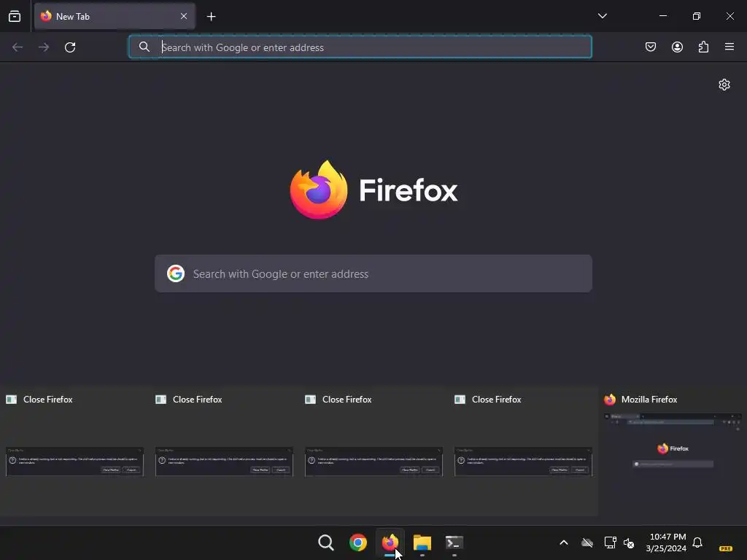The height and width of the screenshot is (560, 747).
Task: Go back with the back arrow
Action: (x=18, y=47)
